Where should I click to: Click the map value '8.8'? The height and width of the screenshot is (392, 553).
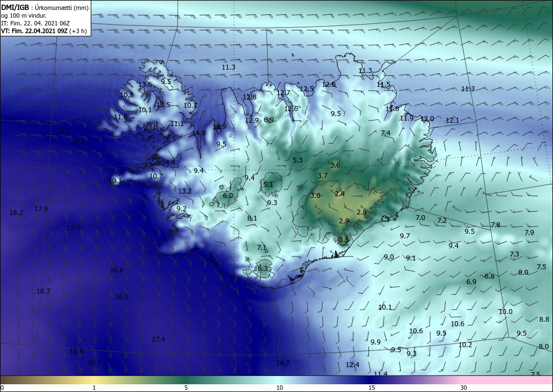tap(544, 319)
